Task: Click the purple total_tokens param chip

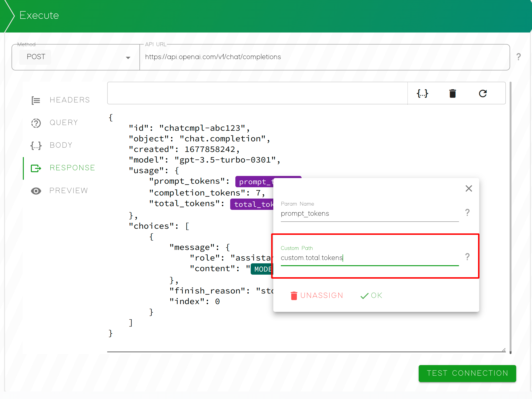Action: [252, 204]
